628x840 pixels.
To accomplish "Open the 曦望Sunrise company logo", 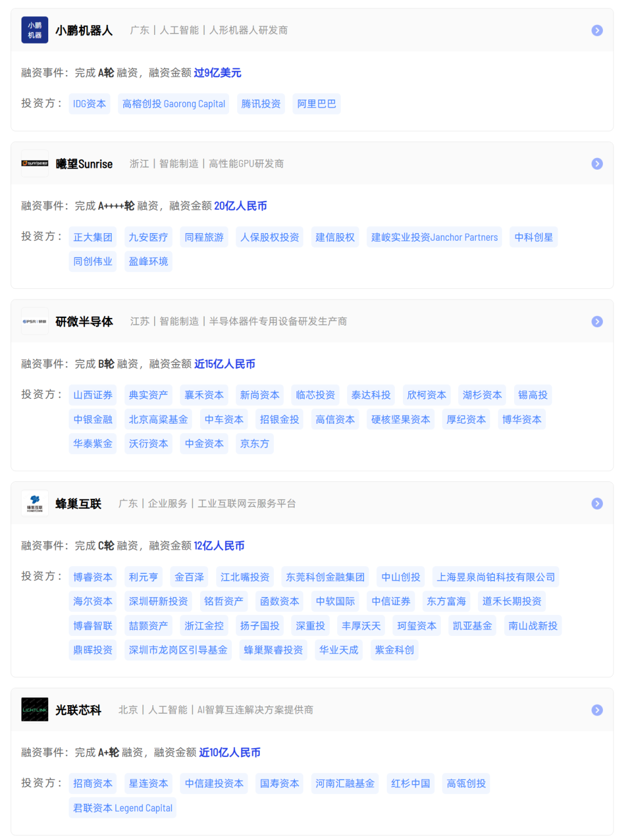I will 35,163.
